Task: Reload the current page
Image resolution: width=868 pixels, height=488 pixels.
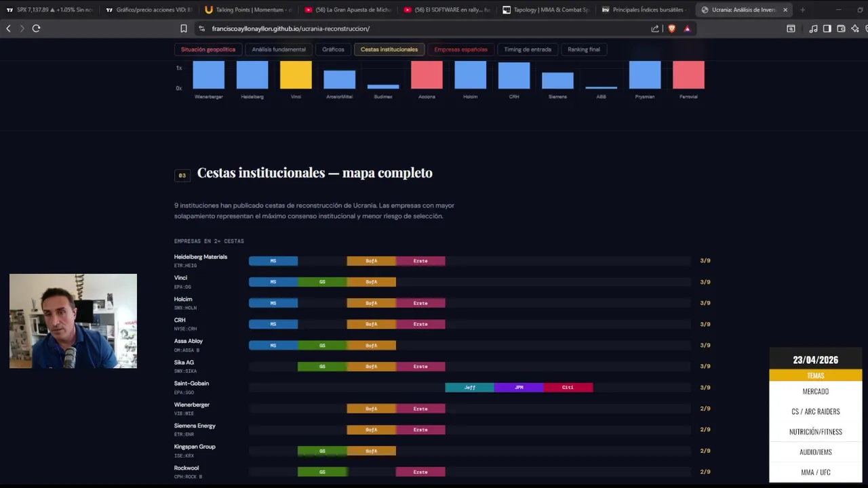Action: (36, 28)
